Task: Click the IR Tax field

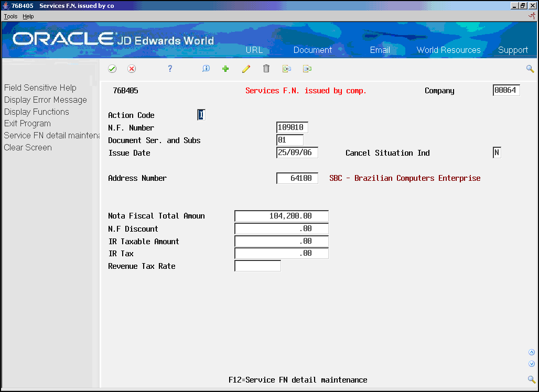Action: (x=282, y=253)
